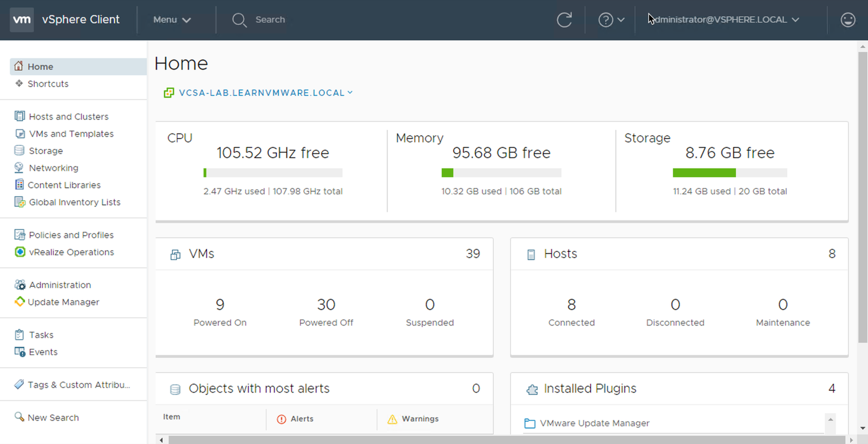Click the Administration gears icon
Screen dimensions: 868x444
click(x=20, y=285)
